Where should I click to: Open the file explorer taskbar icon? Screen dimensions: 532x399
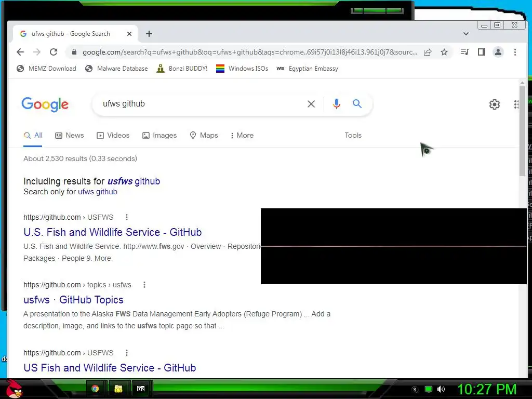[x=118, y=389]
